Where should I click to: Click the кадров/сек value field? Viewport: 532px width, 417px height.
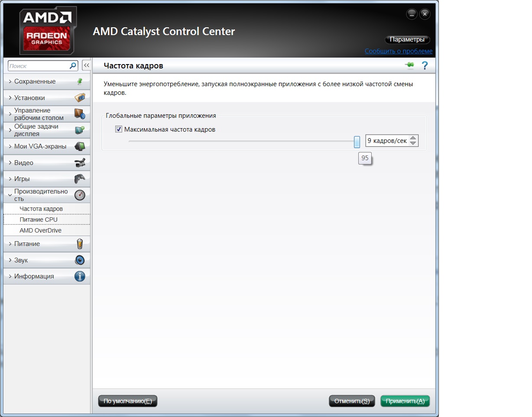click(x=387, y=141)
